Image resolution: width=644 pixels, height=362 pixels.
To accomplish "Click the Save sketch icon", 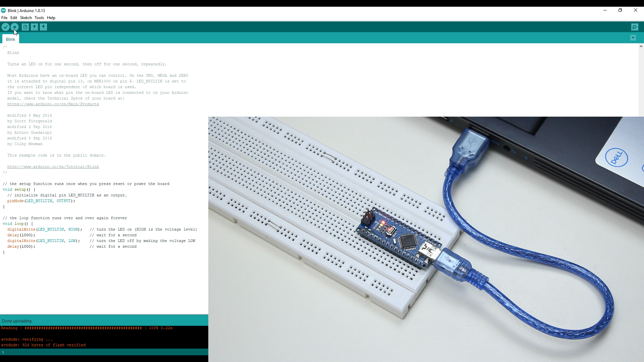I will (43, 27).
